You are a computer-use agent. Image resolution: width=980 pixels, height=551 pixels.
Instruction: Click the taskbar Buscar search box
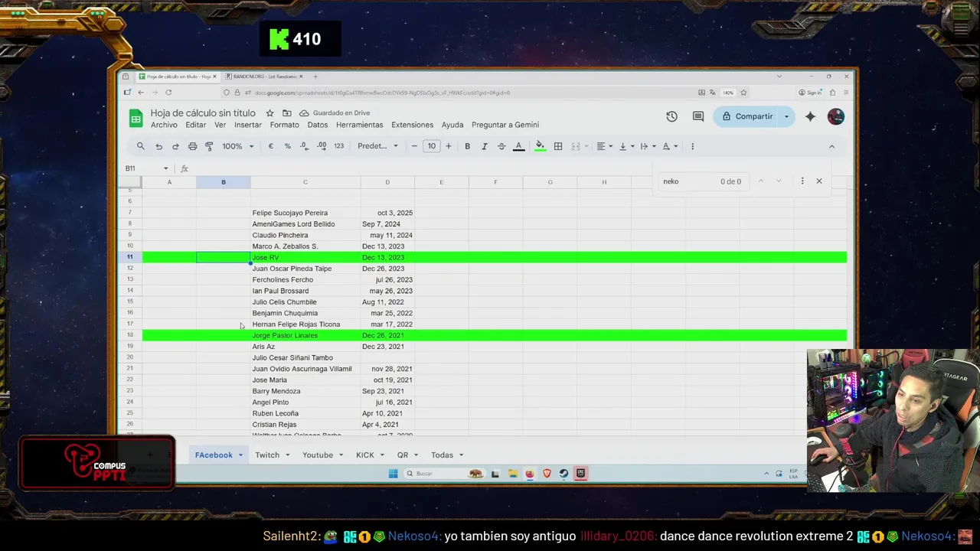(x=444, y=474)
